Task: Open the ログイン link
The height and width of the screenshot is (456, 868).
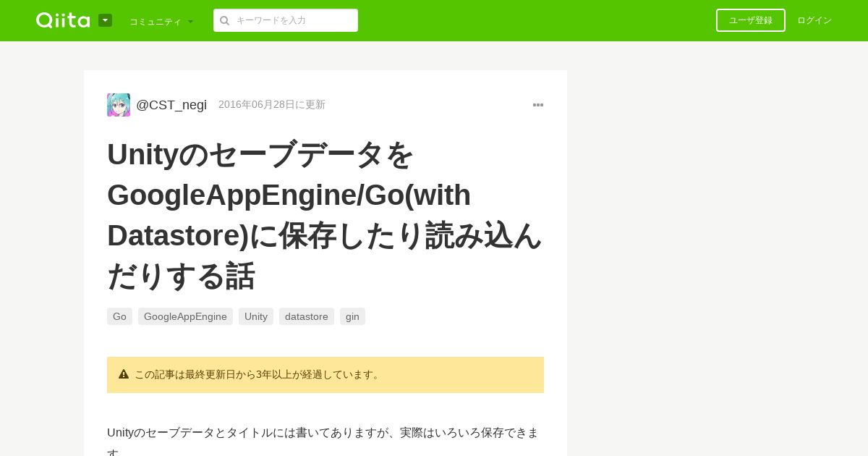Action: coord(814,20)
